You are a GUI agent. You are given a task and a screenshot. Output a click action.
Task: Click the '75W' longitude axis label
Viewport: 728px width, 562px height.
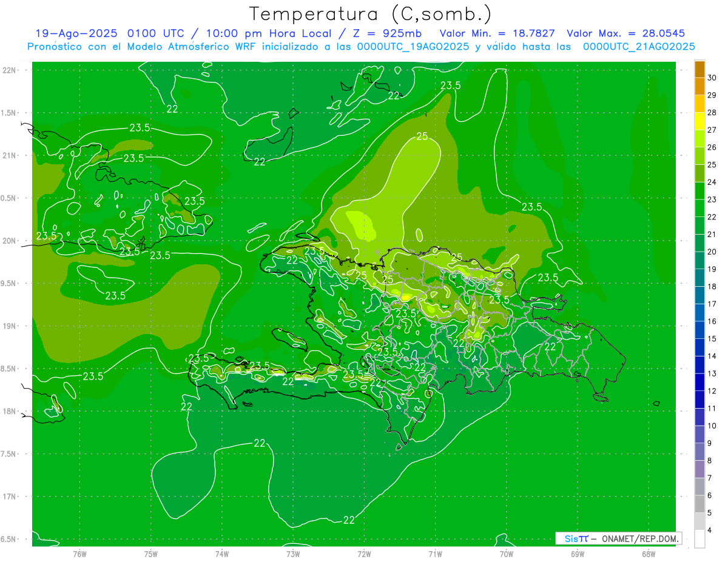(150, 554)
